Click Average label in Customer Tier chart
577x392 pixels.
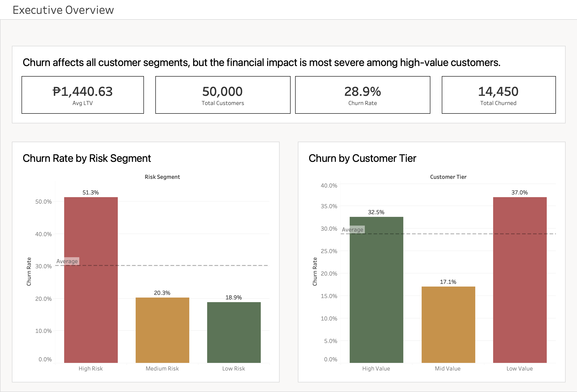353,230
